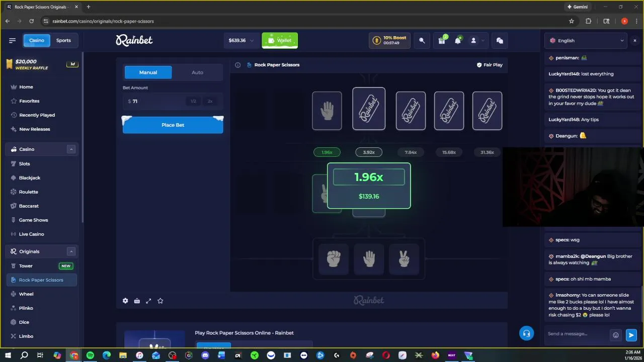The width and height of the screenshot is (644, 362).
Task: Switch to the Casino tab
Action: [37, 41]
